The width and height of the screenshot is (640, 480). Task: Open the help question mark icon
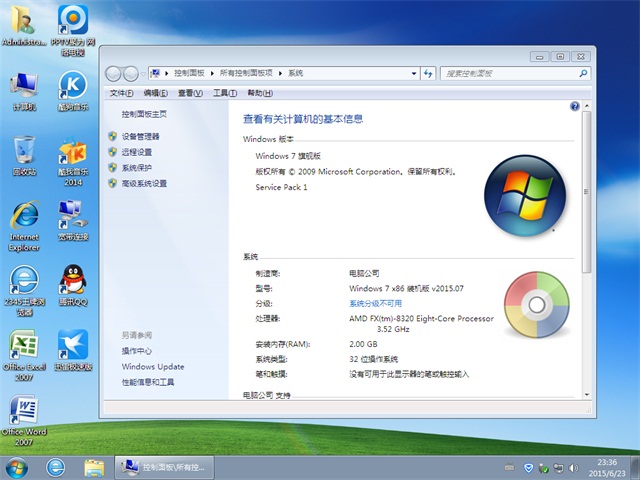[575, 105]
